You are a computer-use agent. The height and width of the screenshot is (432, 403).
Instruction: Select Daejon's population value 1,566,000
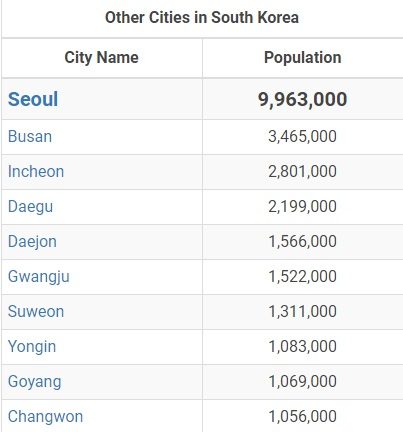[303, 242]
